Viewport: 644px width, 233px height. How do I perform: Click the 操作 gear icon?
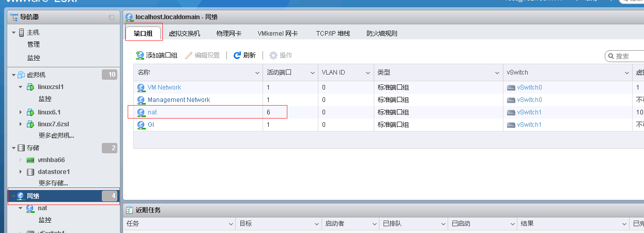point(273,55)
